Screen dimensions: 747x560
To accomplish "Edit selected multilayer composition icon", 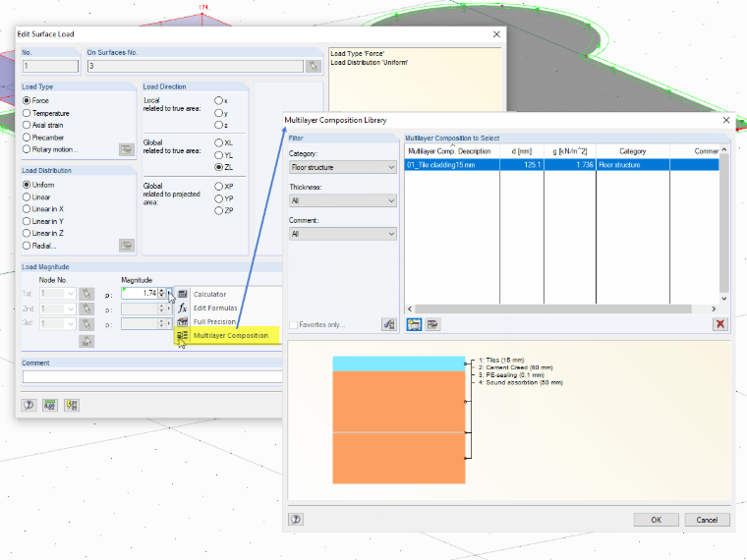I will [x=432, y=325].
